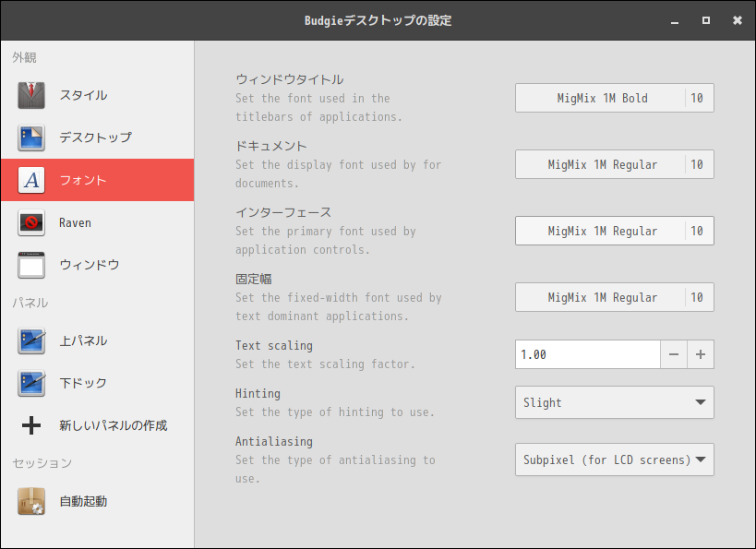756x549 pixels.
Task: Open the ウィンドウ settings entry
Action: 98,265
